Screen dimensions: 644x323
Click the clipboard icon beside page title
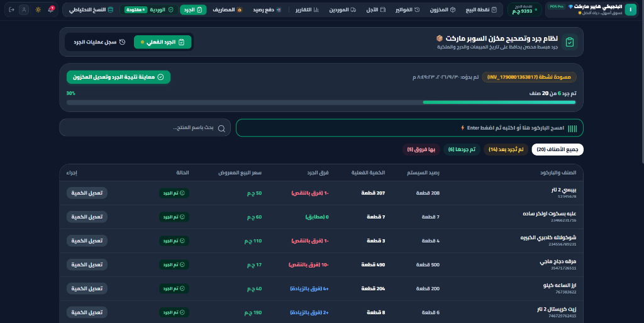tap(570, 42)
